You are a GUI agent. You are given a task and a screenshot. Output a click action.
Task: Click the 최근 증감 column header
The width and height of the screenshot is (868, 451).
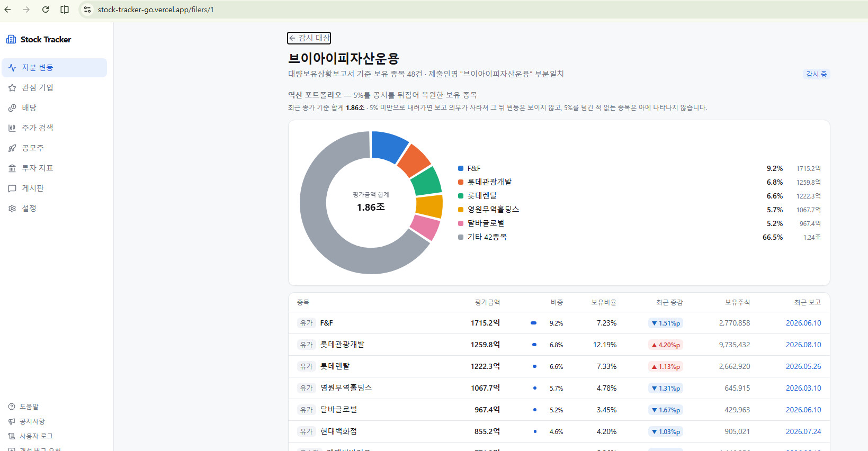point(669,302)
